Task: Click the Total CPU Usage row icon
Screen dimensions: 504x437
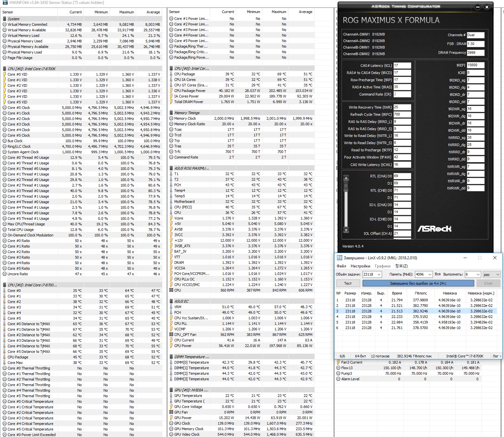Action: pos(5,230)
